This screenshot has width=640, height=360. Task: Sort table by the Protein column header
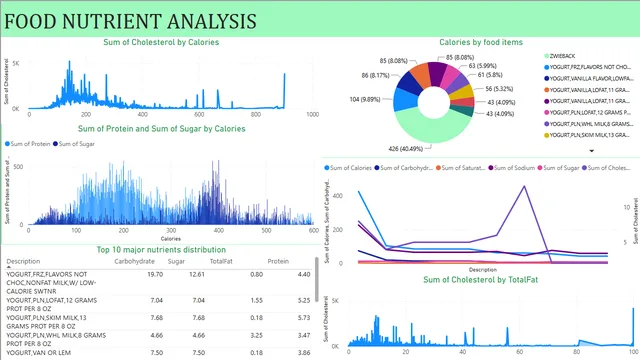[278, 261]
